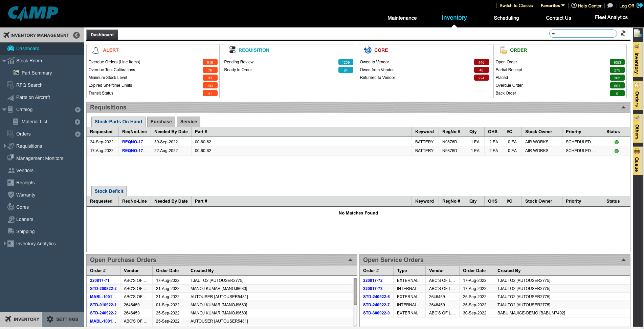Viewport: 644px width, 329px height.
Task: Expand the Inventory Analytics sidebar node
Action: (5, 244)
